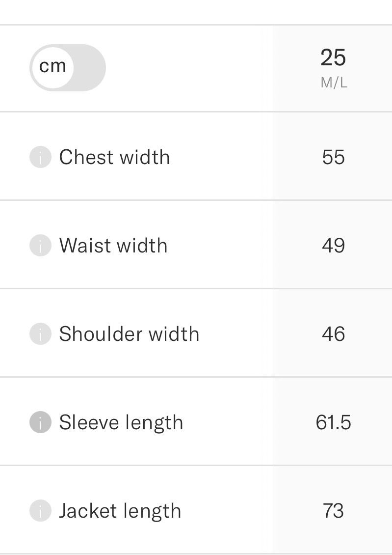Click the cm knob on the unit switch
Viewport: 392px width, 555px height.
pyautogui.click(x=52, y=67)
